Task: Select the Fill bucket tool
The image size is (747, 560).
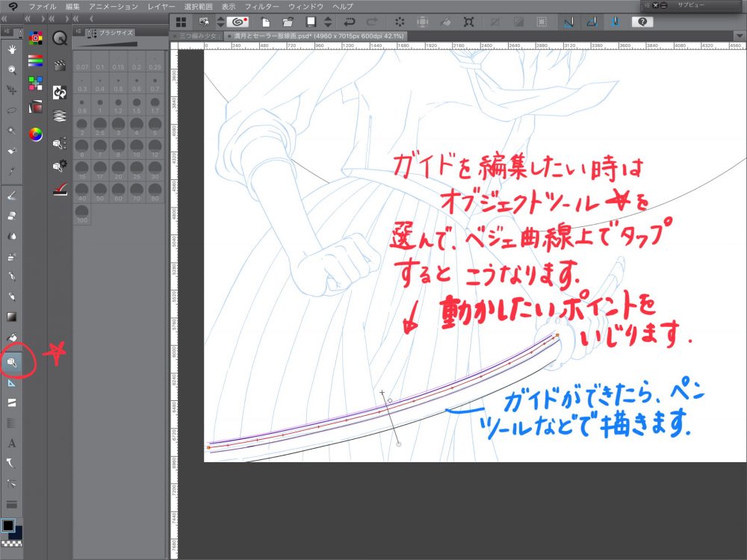Action: pyautogui.click(x=12, y=337)
